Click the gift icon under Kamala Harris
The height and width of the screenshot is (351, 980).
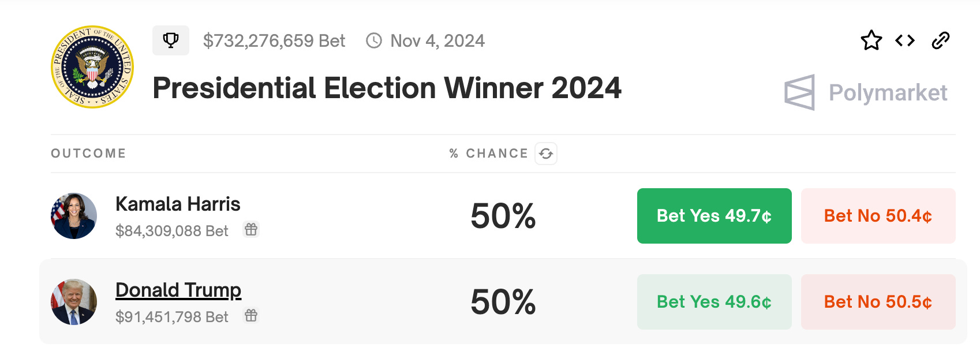pos(251,230)
